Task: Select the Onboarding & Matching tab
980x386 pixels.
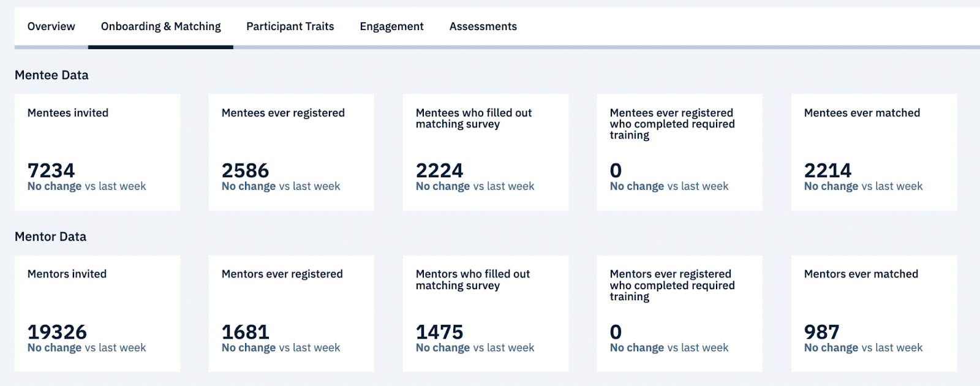Action: [160, 26]
